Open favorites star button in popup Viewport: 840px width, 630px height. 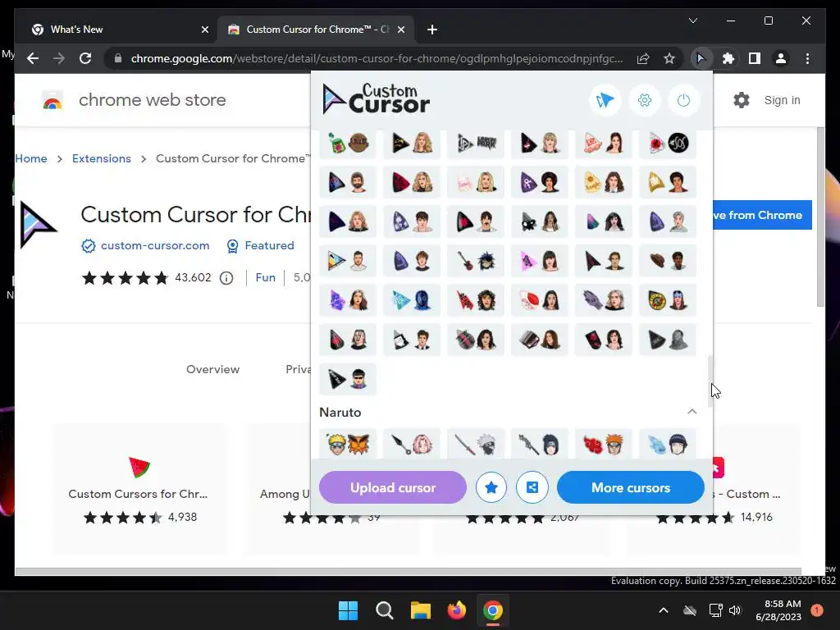tap(491, 487)
